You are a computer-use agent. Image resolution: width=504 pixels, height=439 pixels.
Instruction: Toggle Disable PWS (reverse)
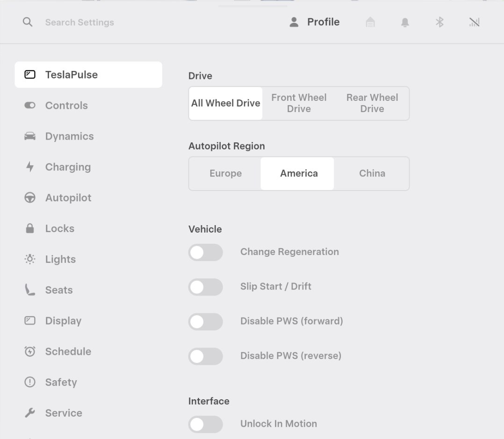(x=205, y=356)
